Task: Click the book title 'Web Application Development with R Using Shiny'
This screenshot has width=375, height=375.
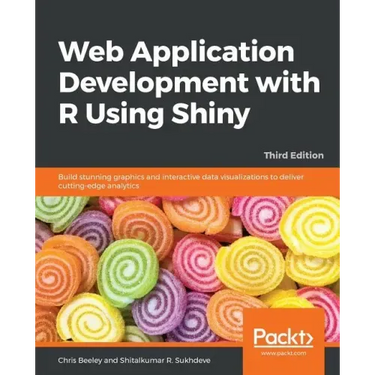Action: (x=189, y=83)
